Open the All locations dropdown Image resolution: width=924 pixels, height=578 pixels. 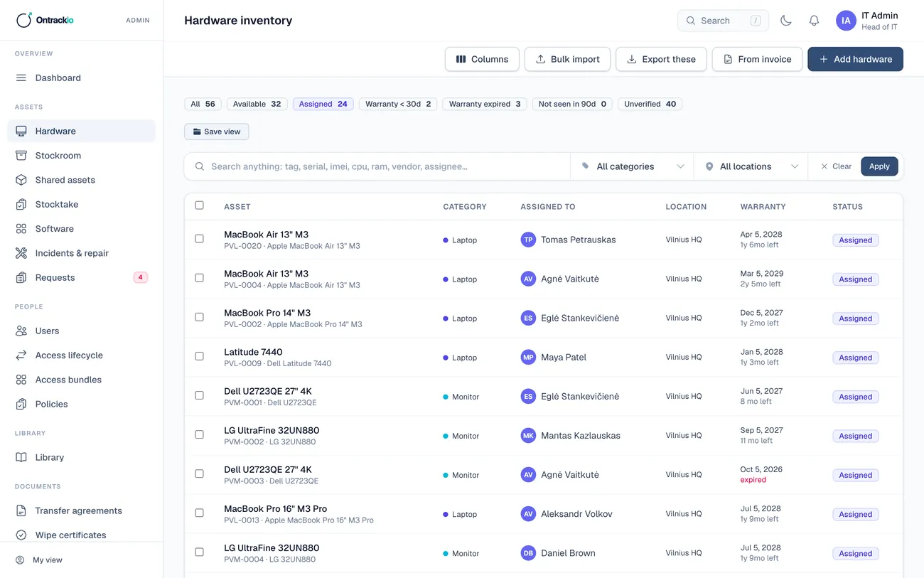(751, 166)
